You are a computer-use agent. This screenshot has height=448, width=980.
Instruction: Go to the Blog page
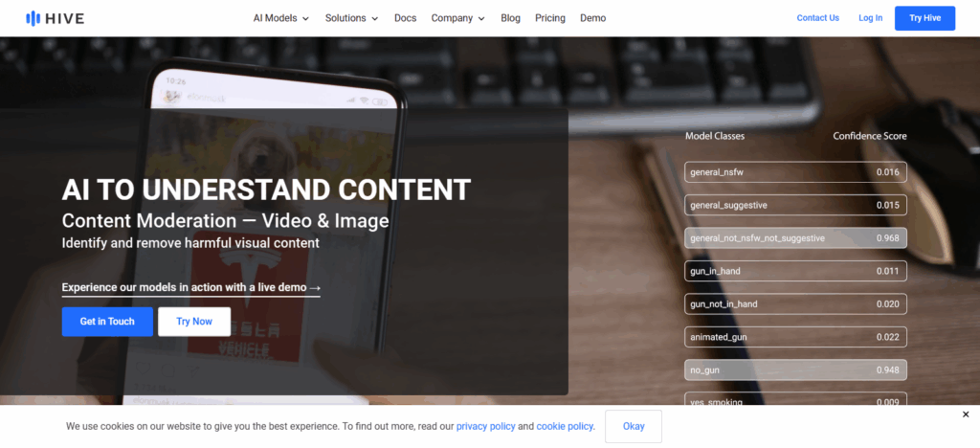(510, 18)
